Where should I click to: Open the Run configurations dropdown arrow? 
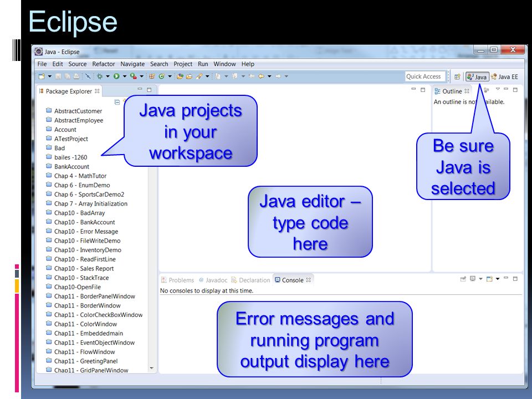click(x=125, y=76)
